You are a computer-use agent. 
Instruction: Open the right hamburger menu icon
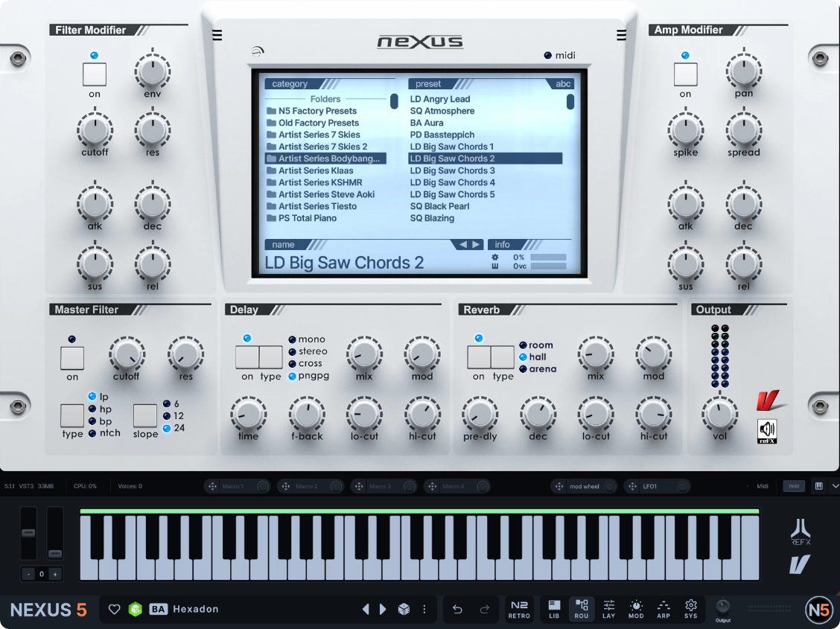click(x=621, y=35)
